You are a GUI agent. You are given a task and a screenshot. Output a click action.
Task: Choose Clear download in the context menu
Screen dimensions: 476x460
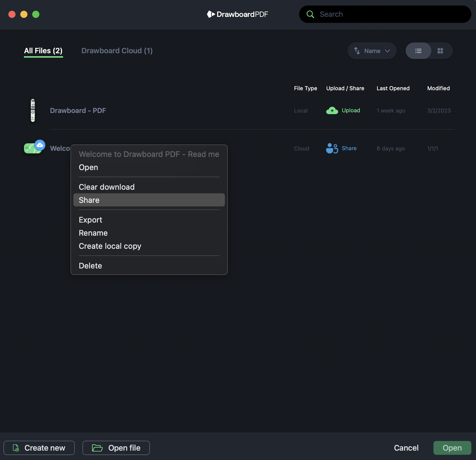pos(149,187)
